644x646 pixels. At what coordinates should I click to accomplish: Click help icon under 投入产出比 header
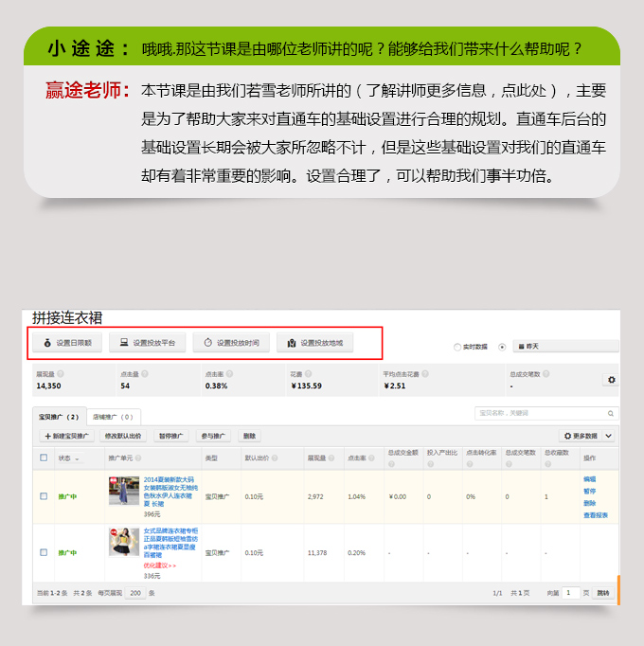pyautogui.click(x=431, y=464)
